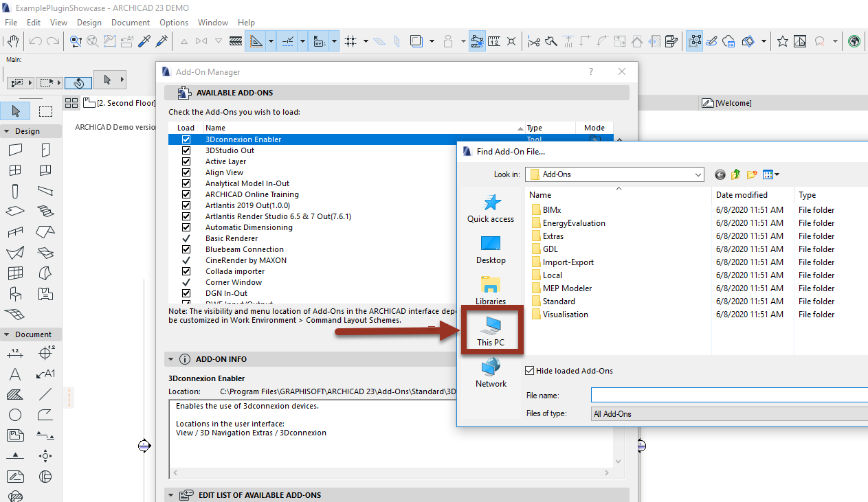Uncheck Hide loaded Add-Ons
The width and height of the screenshot is (868, 502).
click(x=529, y=371)
